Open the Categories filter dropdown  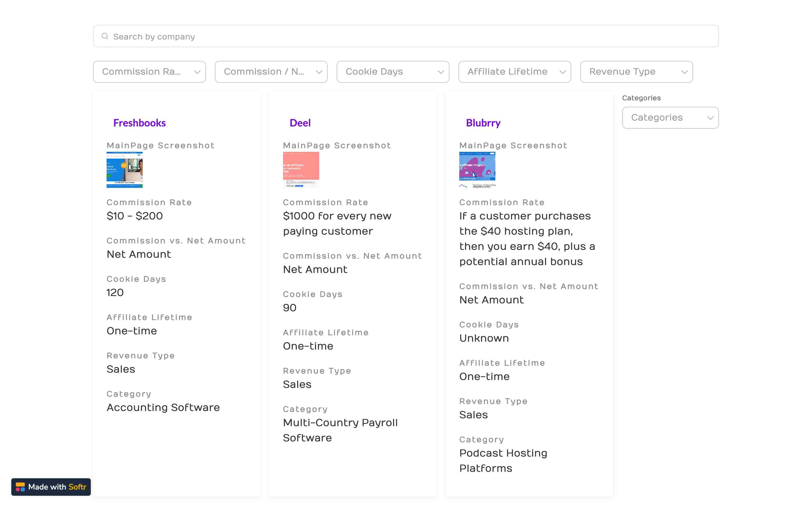coord(670,118)
